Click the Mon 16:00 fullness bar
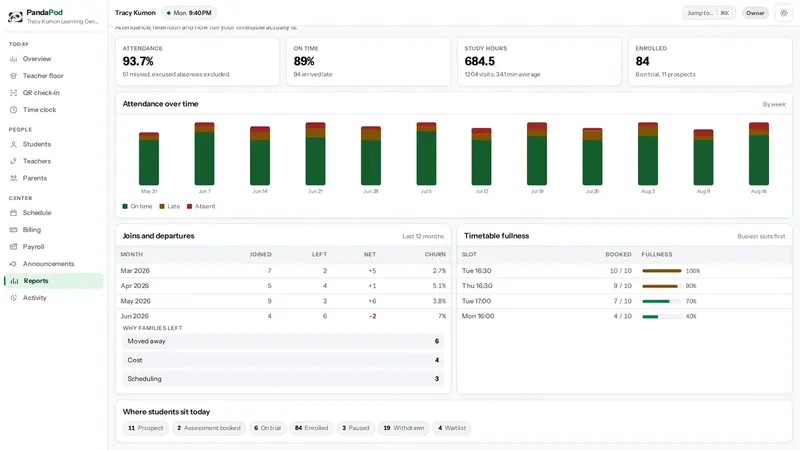The height and width of the screenshot is (450, 800). pyautogui.click(x=662, y=316)
